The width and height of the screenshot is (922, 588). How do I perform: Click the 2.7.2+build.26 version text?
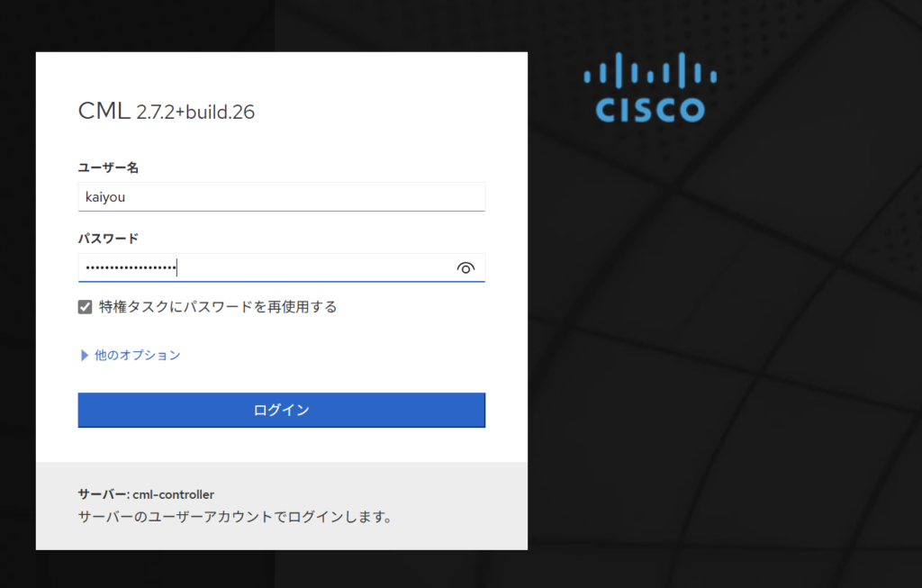[195, 112]
